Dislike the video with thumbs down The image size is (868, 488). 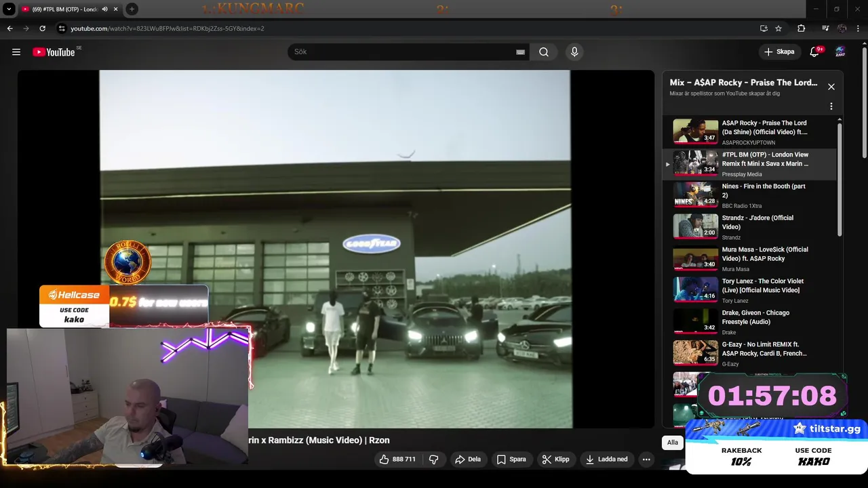pyautogui.click(x=434, y=460)
